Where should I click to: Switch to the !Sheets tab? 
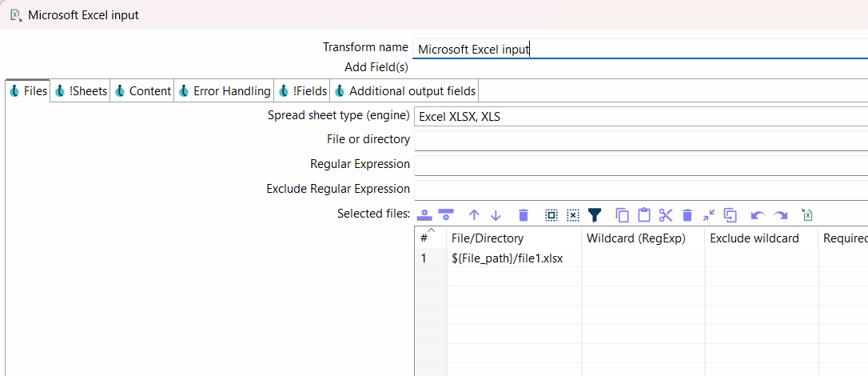81,91
